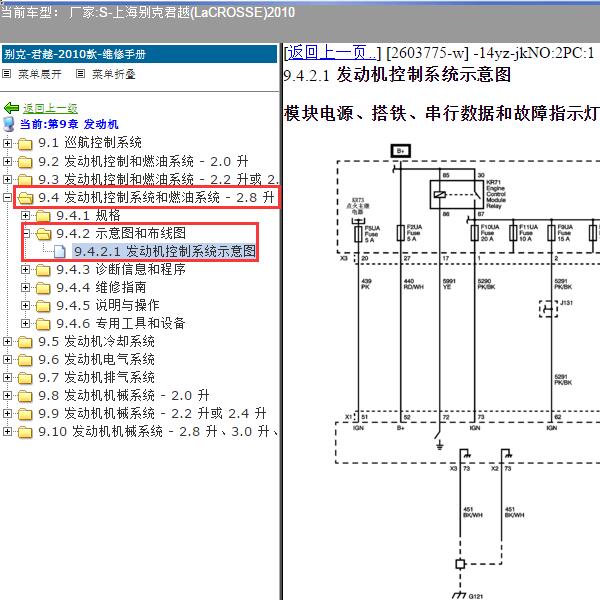Click the 菜单展开 expand-menu icon
Screen dimensions: 600x600
coord(7,73)
